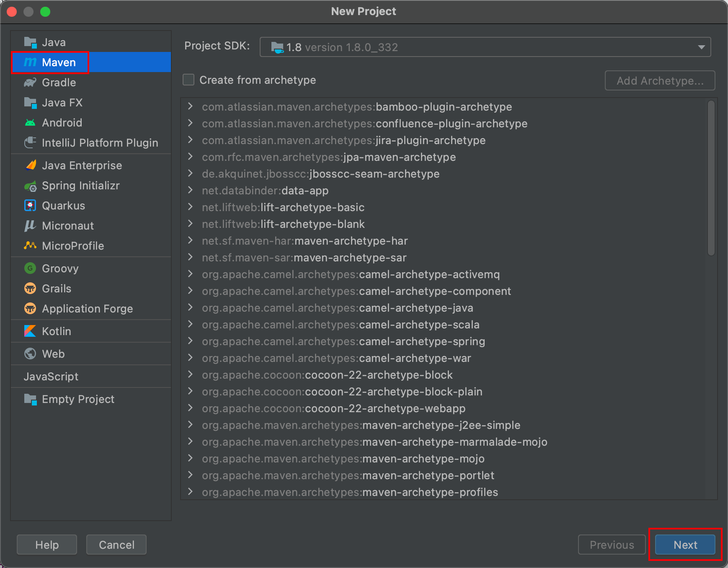Click the Java FX folder icon
The width and height of the screenshot is (728, 568).
click(x=30, y=103)
